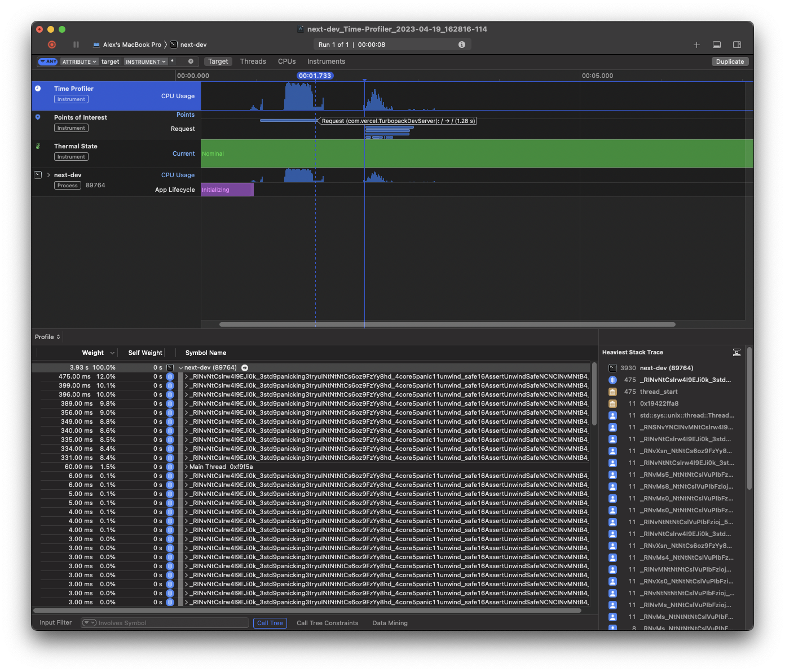
Task: Click next-dev process terminal icon
Action: tap(38, 175)
